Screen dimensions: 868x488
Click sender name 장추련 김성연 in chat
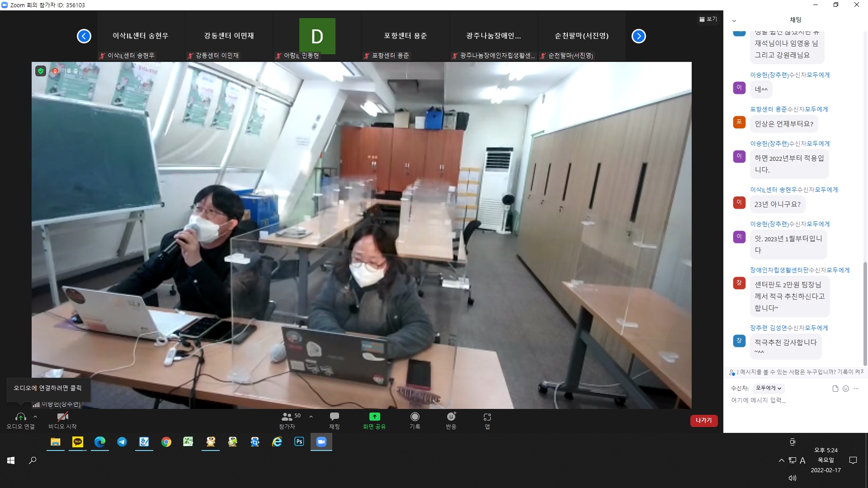pos(769,328)
